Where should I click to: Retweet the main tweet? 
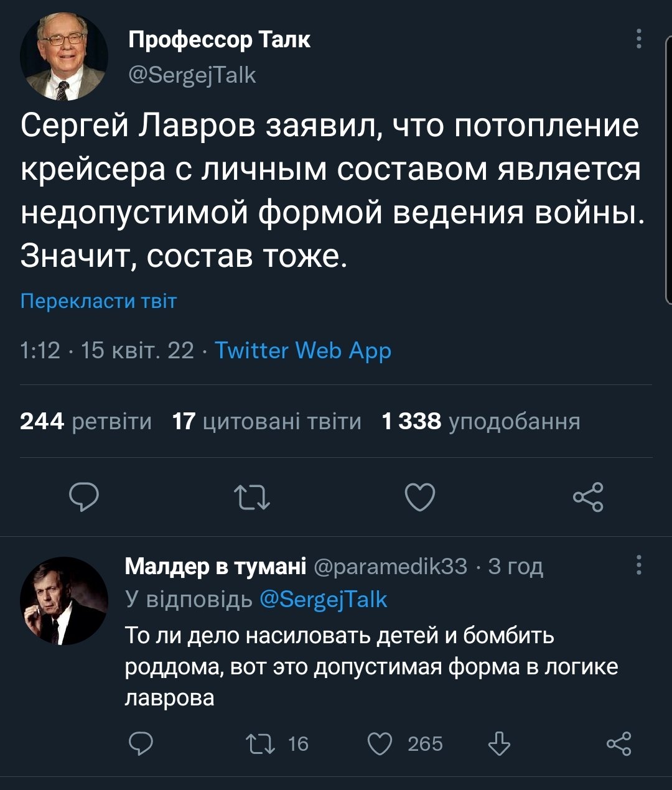click(x=251, y=498)
